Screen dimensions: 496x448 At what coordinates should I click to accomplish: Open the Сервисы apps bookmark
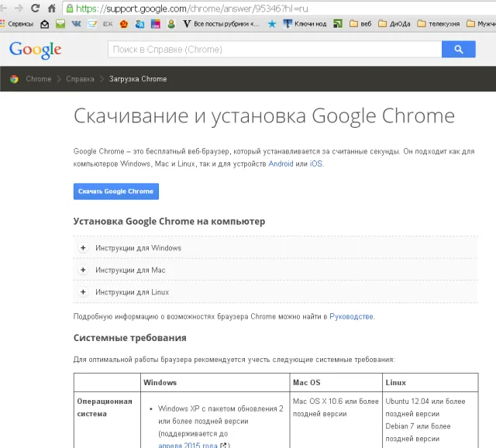coord(17,24)
